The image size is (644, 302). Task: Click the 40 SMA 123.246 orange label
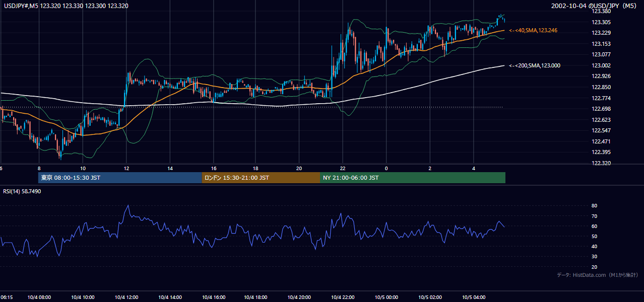533,31
